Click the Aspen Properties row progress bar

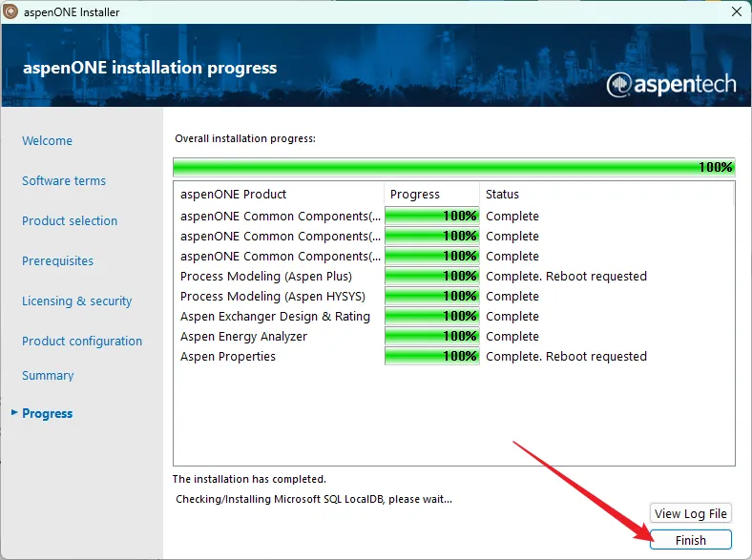431,356
